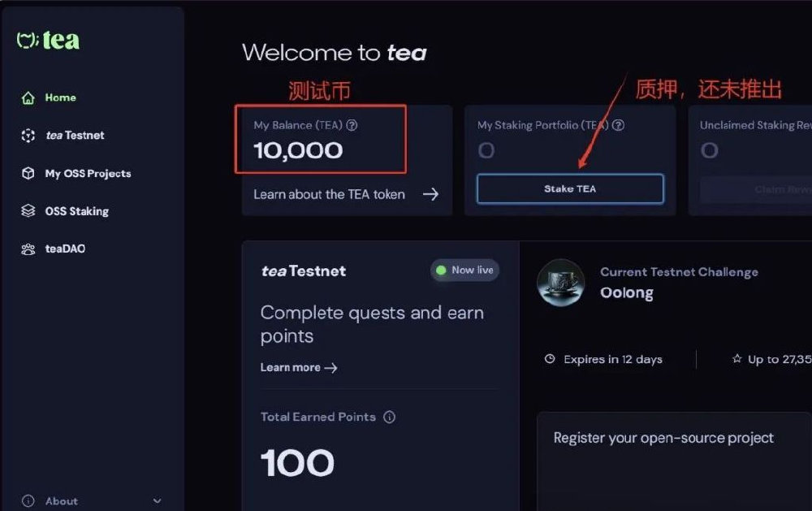812x511 pixels.
Task: Click help icon beside My Staking Portfolio
Action: coord(618,125)
